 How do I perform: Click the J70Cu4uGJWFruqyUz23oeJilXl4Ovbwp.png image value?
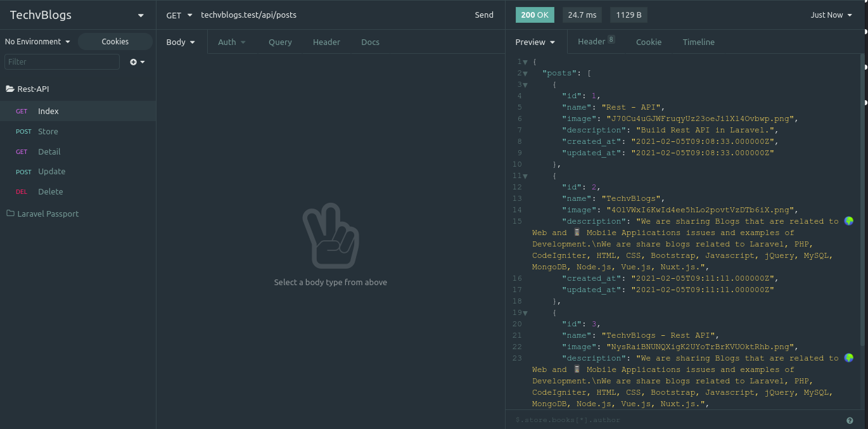click(x=700, y=119)
